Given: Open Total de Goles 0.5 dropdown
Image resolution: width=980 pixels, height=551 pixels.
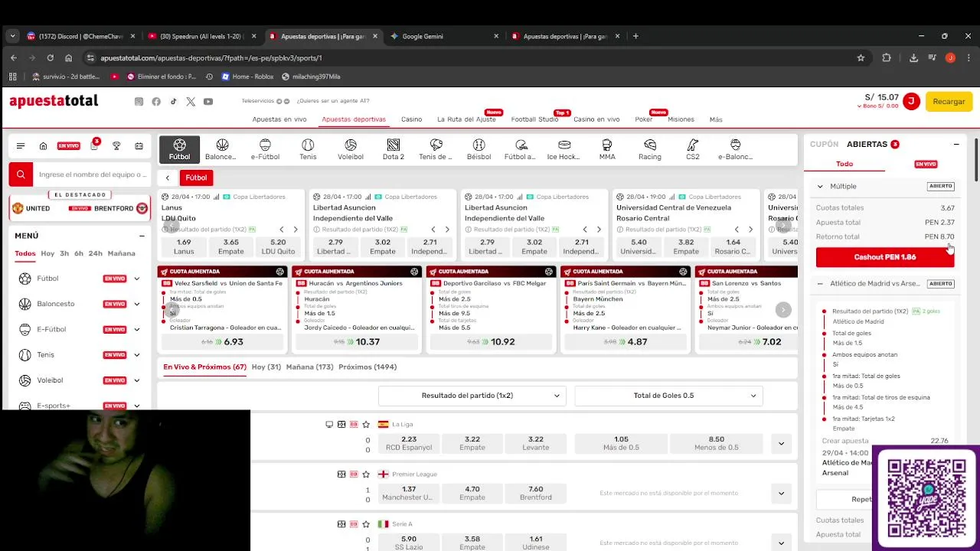Looking at the screenshot, I should pos(668,396).
